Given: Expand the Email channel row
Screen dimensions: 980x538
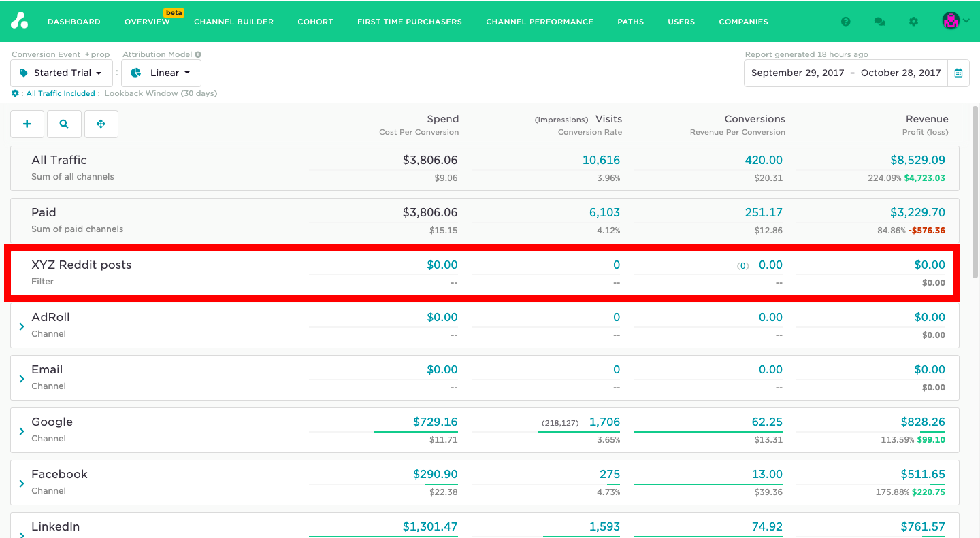Looking at the screenshot, I should tap(22, 379).
